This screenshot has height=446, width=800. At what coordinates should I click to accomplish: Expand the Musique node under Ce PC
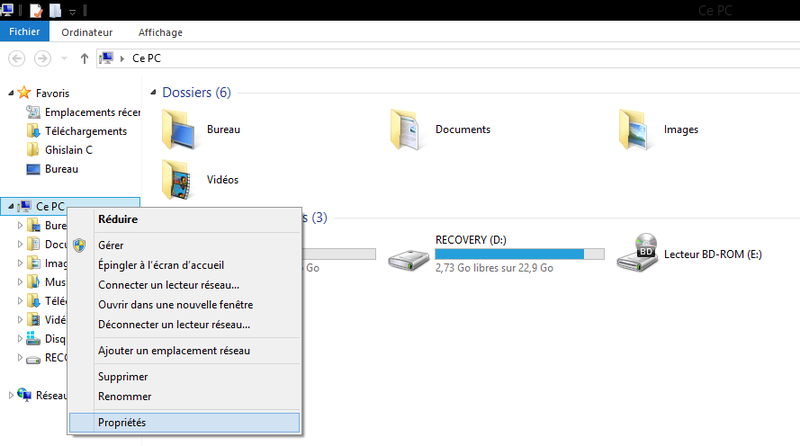coord(20,282)
